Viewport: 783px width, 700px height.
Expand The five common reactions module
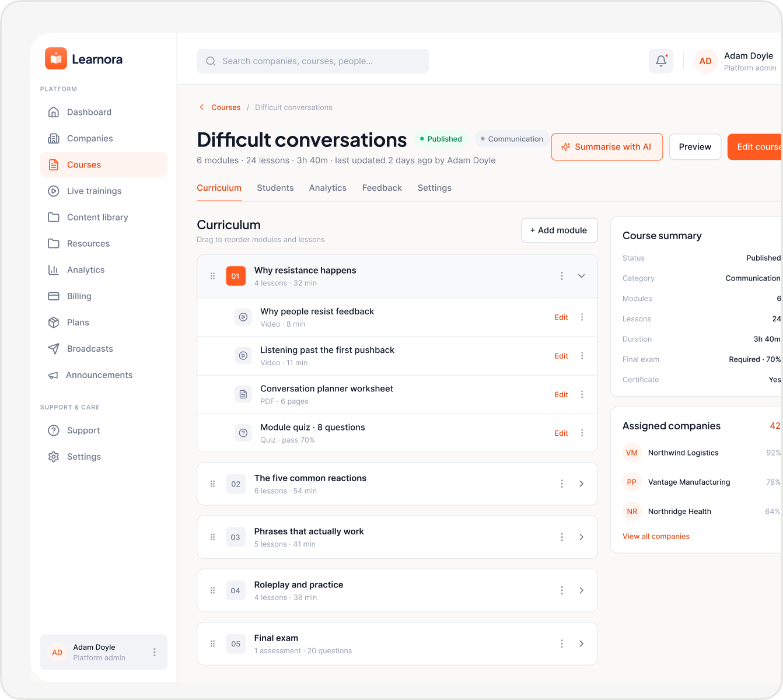tap(581, 484)
